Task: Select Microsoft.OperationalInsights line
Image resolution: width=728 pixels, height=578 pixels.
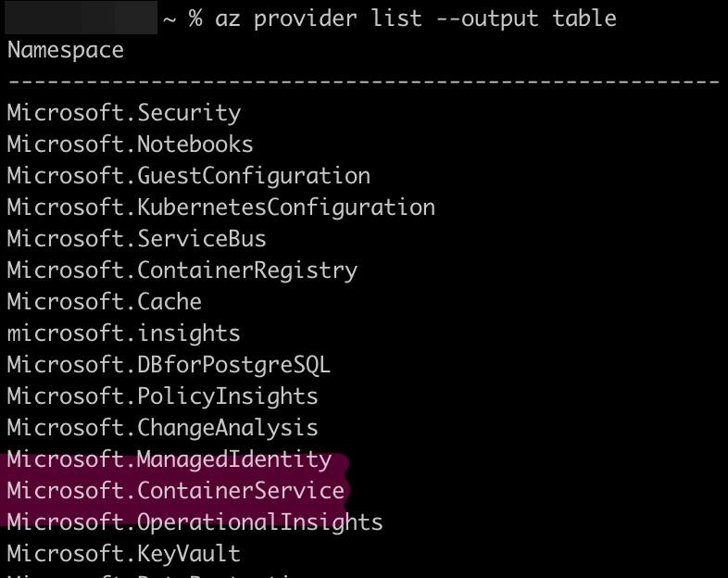Action: click(x=195, y=522)
